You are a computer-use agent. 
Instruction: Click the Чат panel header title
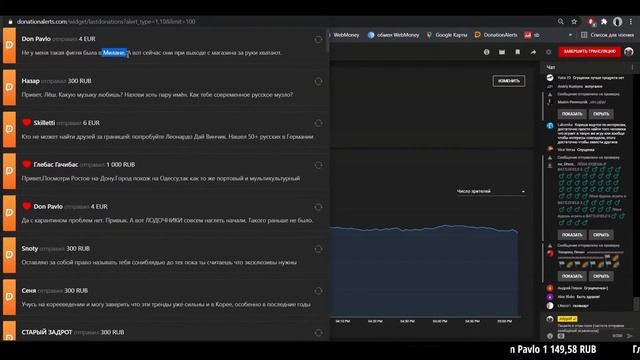(x=551, y=67)
